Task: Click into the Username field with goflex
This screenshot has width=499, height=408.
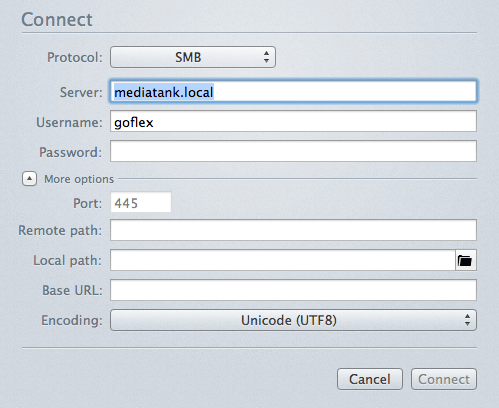Action: pyautogui.click(x=293, y=121)
